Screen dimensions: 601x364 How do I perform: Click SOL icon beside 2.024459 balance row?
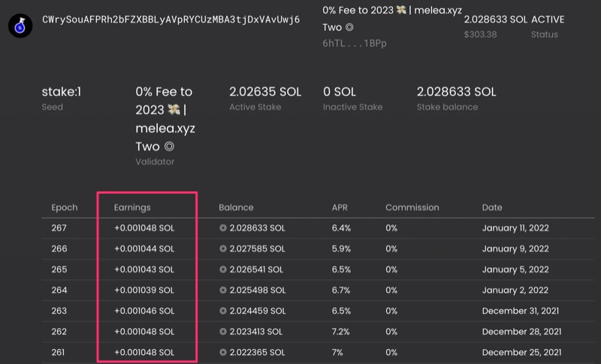[222, 311]
